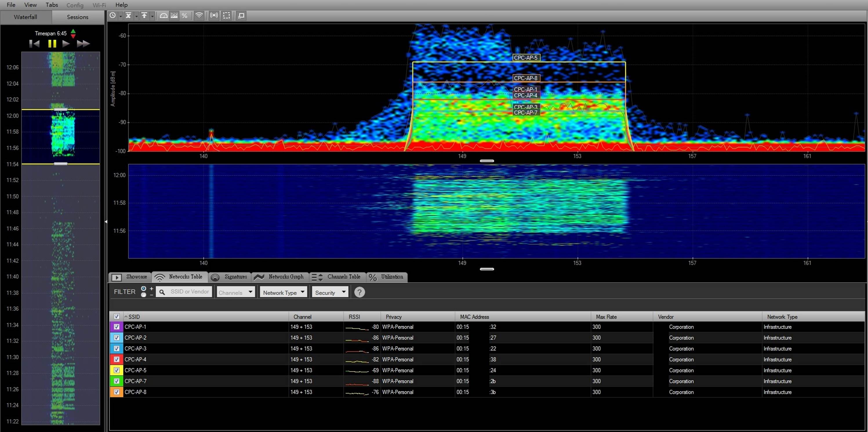Pause the waterfall playback
868x432 pixels.
click(x=52, y=44)
